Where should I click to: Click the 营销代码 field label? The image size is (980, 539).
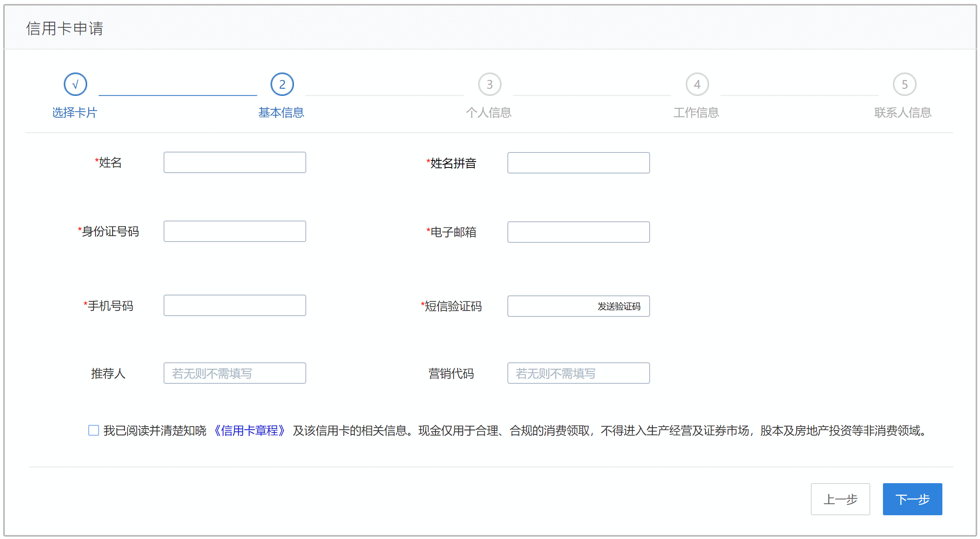(x=451, y=373)
